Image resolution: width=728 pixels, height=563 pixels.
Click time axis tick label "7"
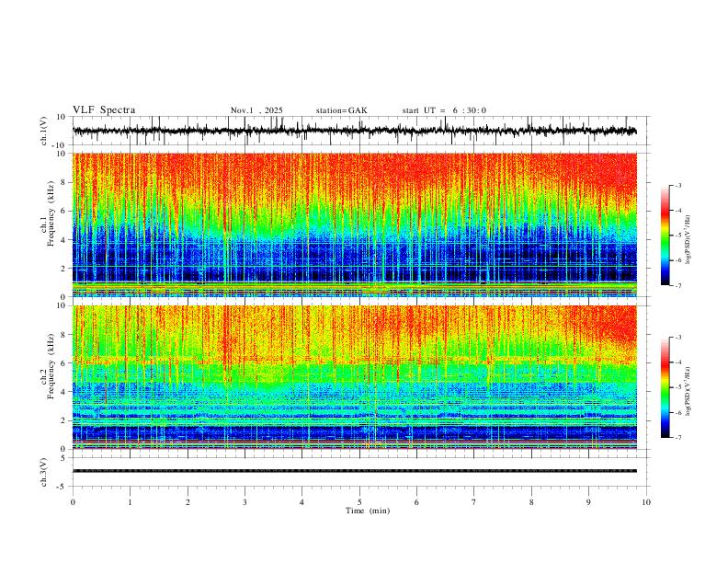[x=474, y=502]
